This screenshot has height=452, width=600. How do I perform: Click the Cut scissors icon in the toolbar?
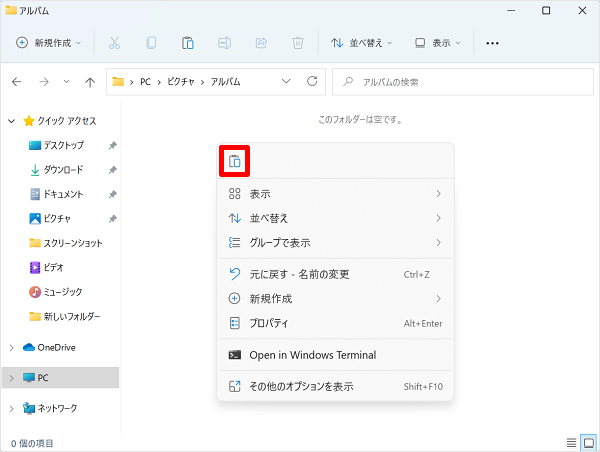(x=114, y=43)
